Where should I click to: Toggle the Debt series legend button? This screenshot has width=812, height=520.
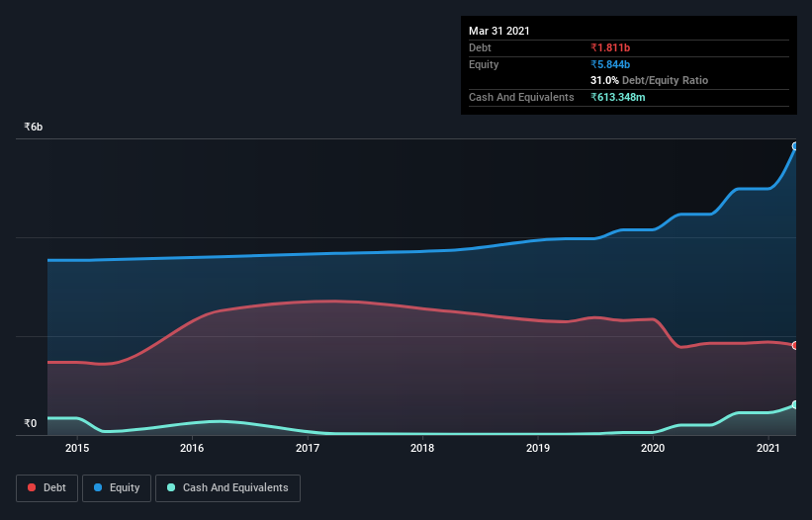click(47, 488)
